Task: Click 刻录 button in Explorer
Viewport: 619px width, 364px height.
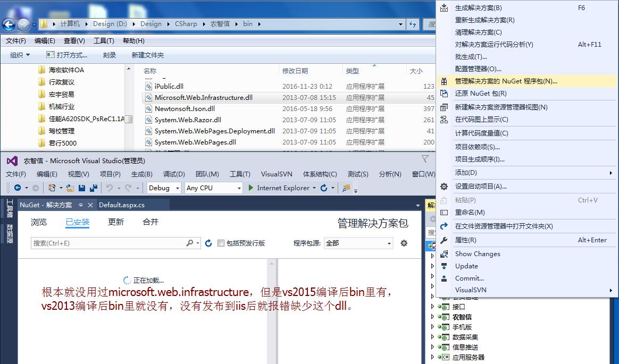Action: pyautogui.click(x=110, y=55)
